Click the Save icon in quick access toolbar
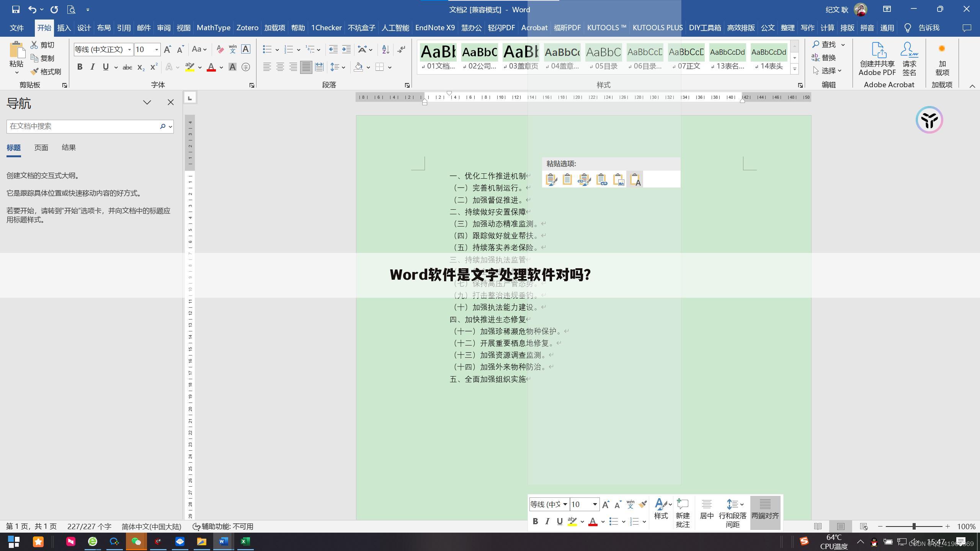The image size is (980, 551). [16, 10]
